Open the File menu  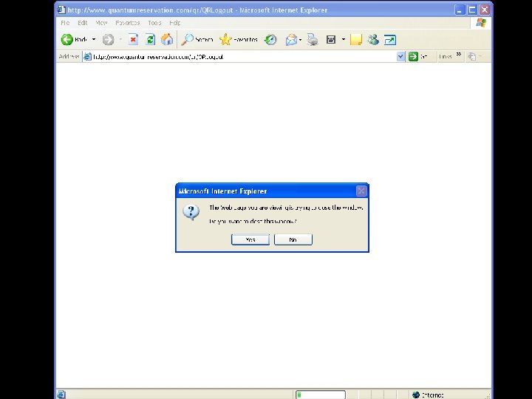point(65,23)
